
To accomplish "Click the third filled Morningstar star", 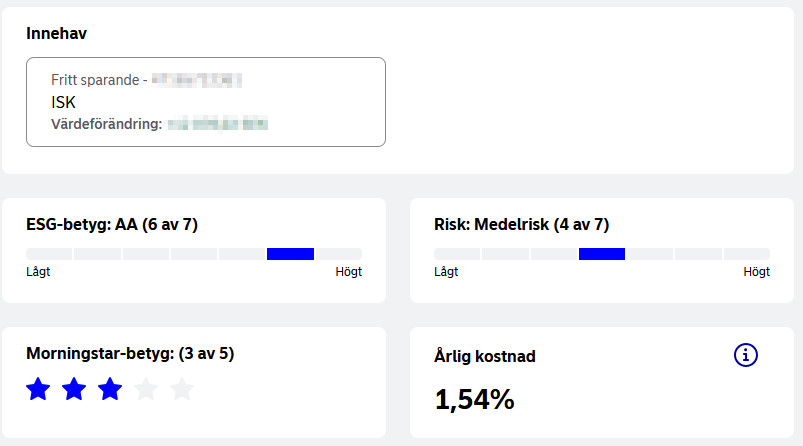I will (x=110, y=389).
